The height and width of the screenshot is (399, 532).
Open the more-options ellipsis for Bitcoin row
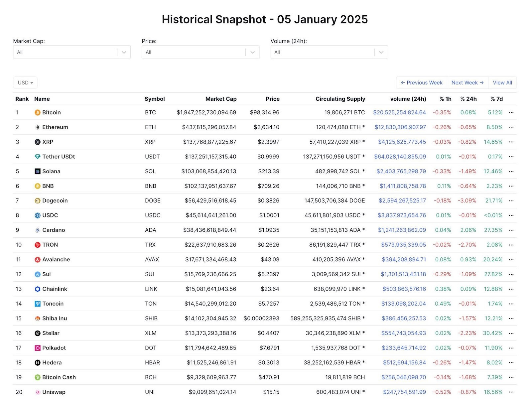pyautogui.click(x=511, y=113)
